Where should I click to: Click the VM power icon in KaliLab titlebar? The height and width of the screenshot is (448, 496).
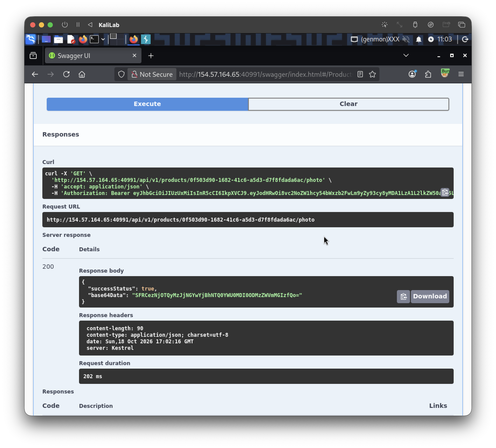(65, 25)
